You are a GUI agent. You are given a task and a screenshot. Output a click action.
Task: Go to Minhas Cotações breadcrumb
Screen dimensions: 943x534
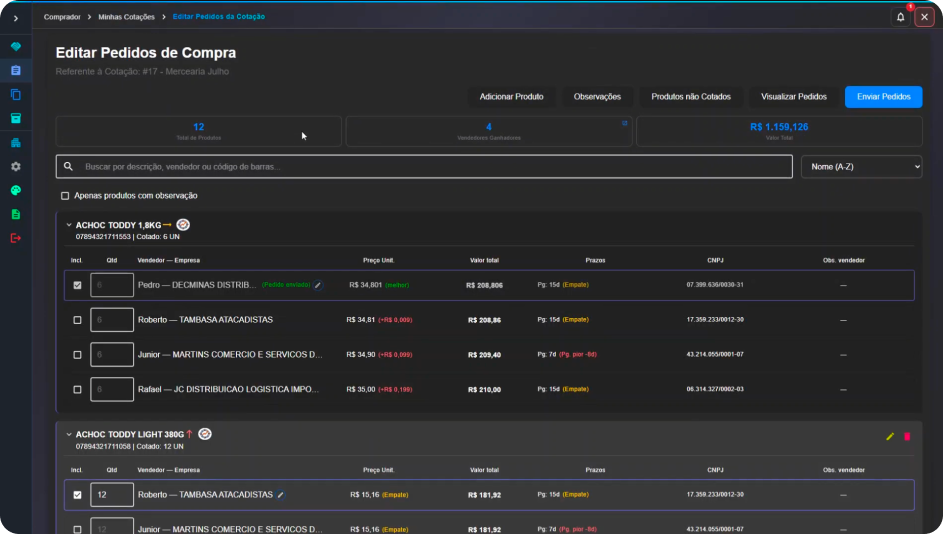(126, 17)
